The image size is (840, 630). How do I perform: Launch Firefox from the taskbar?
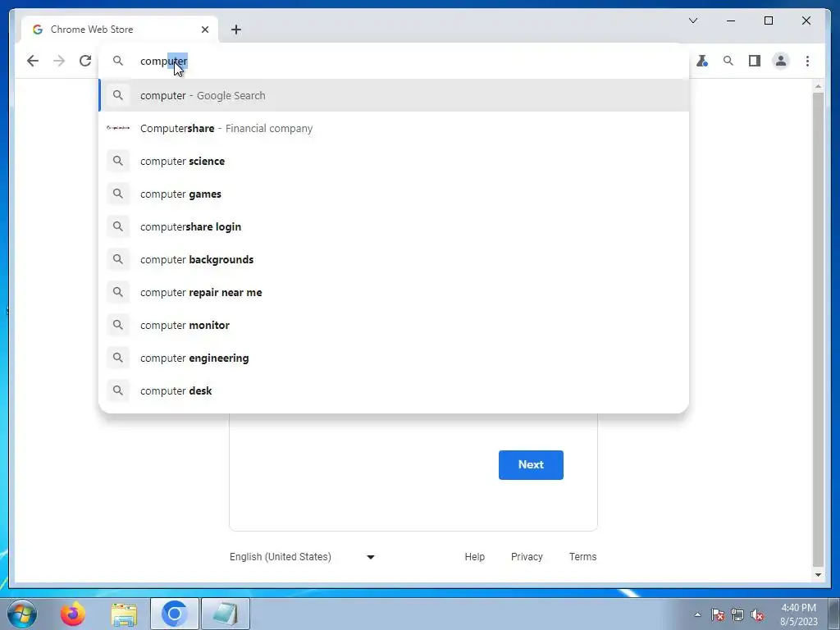pos(73,614)
